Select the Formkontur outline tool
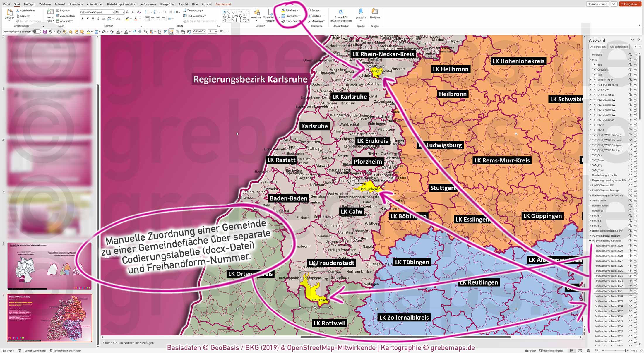 click(290, 16)
